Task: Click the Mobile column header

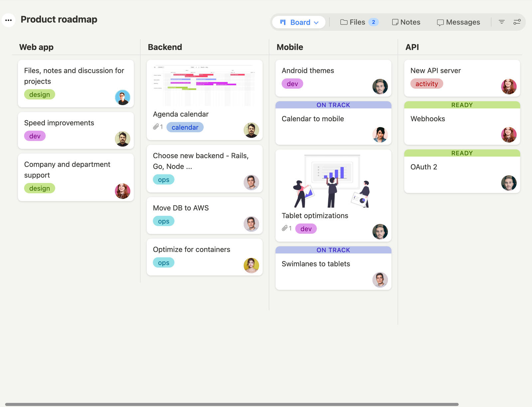Action: (290, 47)
